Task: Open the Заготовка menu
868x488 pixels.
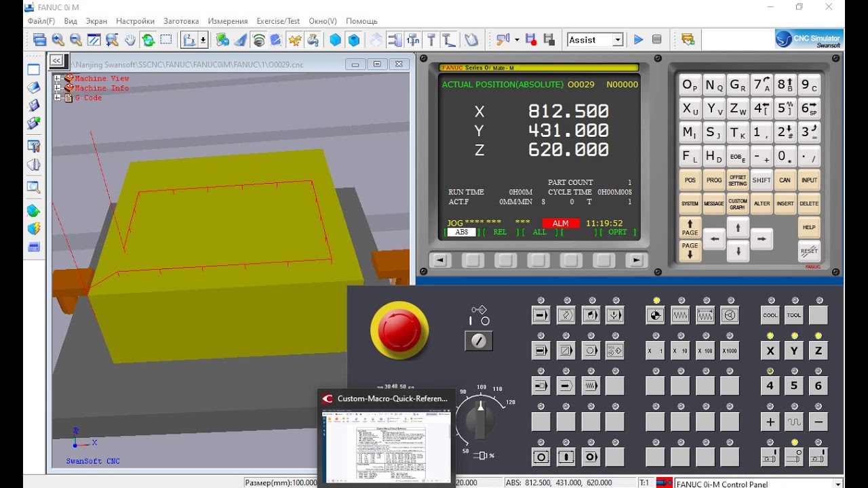Action: [x=181, y=21]
